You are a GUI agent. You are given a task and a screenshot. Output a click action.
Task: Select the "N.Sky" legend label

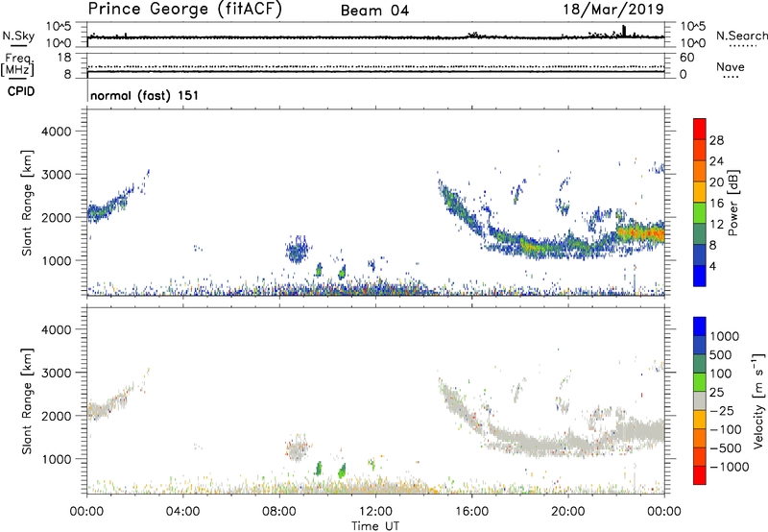tap(18, 36)
